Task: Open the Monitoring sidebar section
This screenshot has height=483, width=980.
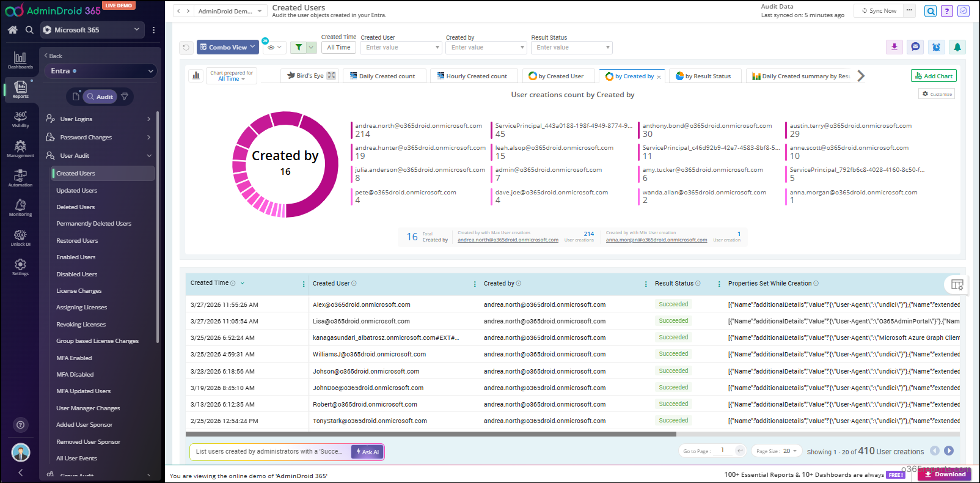Action: [20, 208]
